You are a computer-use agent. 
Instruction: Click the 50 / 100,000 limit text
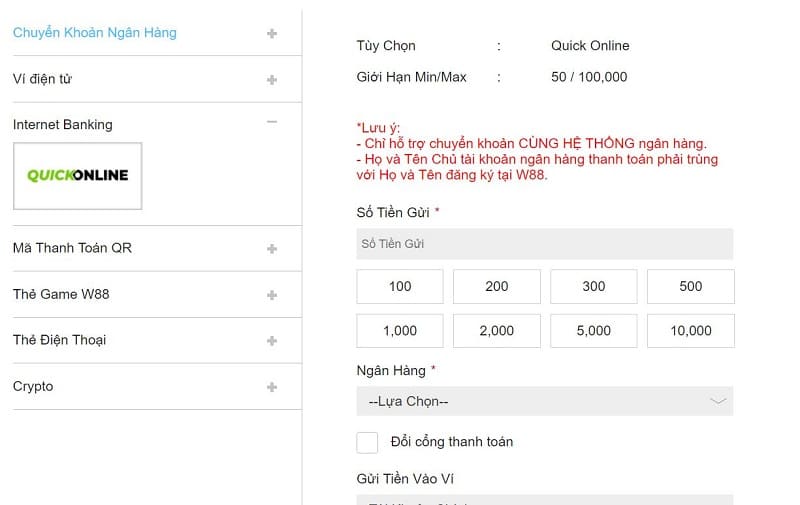click(x=589, y=77)
